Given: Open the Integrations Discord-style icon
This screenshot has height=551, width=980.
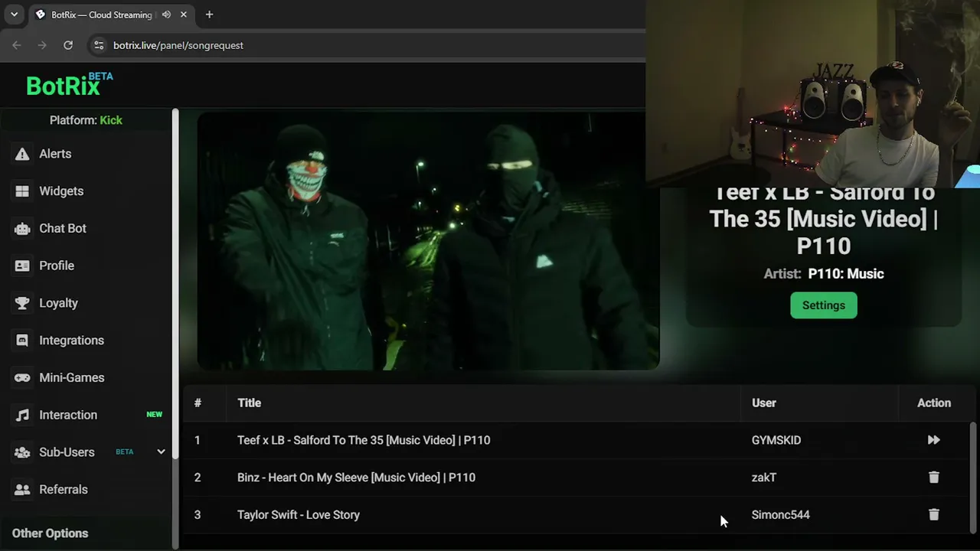Looking at the screenshot, I should pyautogui.click(x=22, y=341).
